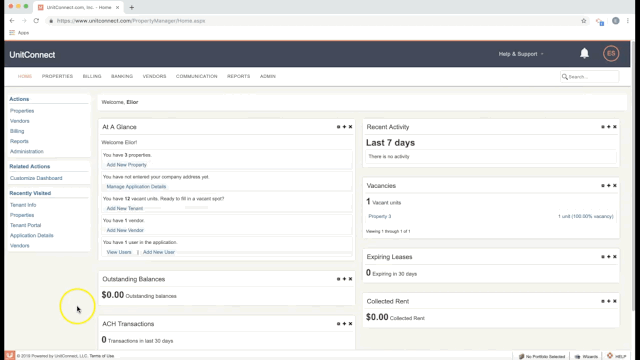Open the PROPERTIES navigation menu

[x=57, y=76]
